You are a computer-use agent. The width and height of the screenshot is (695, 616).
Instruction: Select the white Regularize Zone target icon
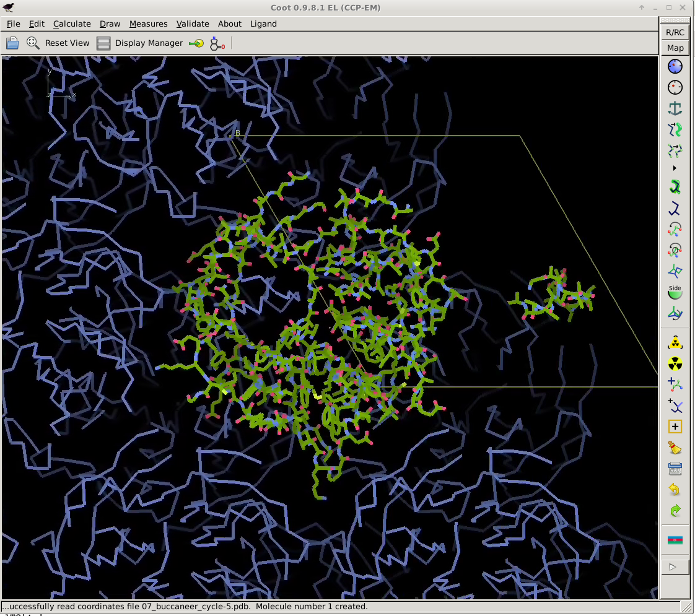point(675,87)
